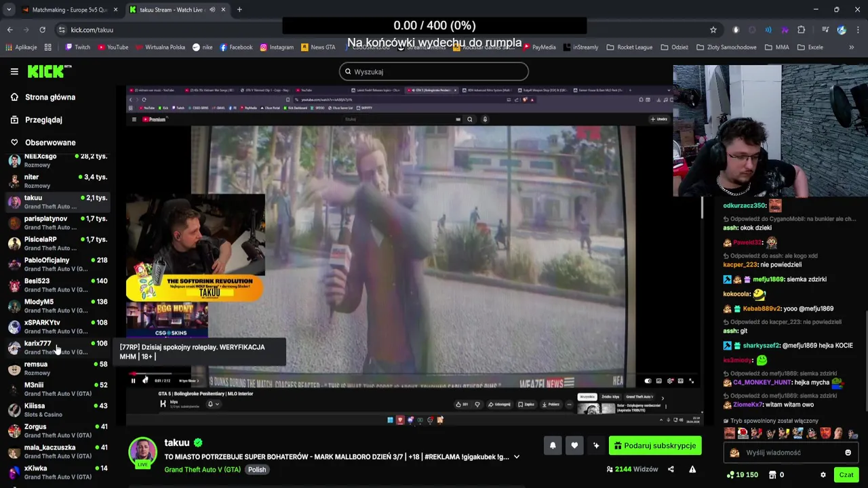Open MlodyM5 channel in sidebar
This screenshot has height=488, width=868.
coord(58,306)
